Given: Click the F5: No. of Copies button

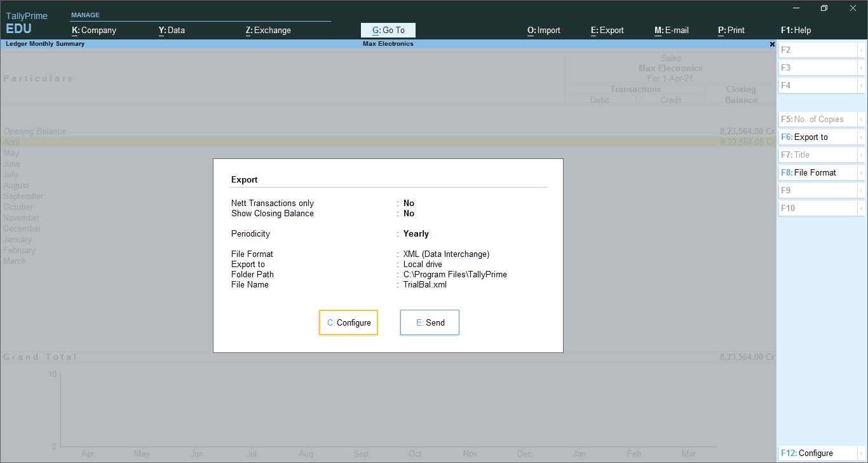Looking at the screenshot, I should [x=818, y=119].
